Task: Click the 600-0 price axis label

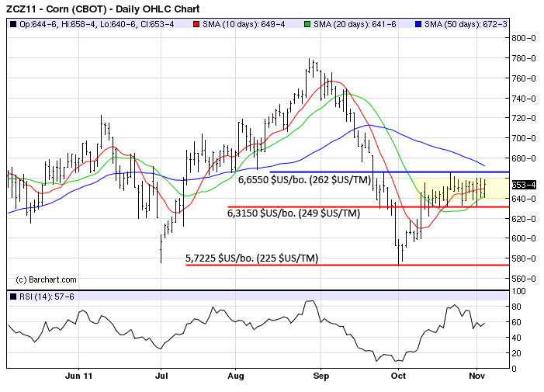Action: coord(525,238)
